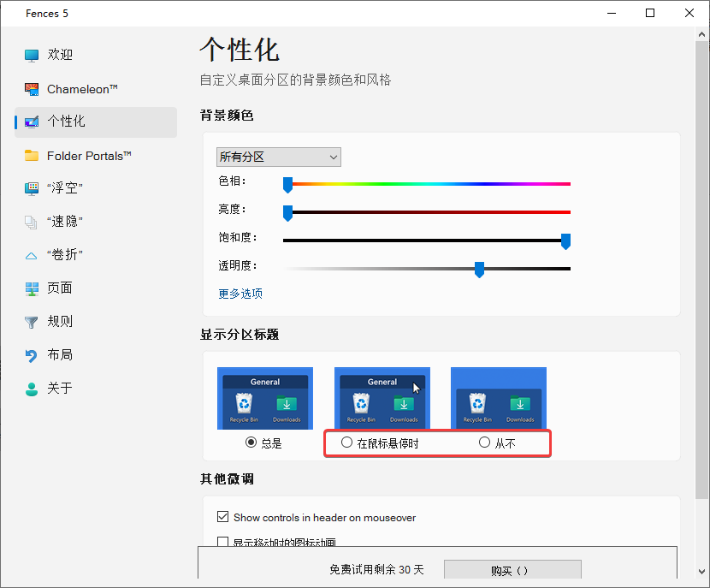The width and height of the screenshot is (710, 588).
Task: Click the scrollbar down arrow
Action: [701, 571]
